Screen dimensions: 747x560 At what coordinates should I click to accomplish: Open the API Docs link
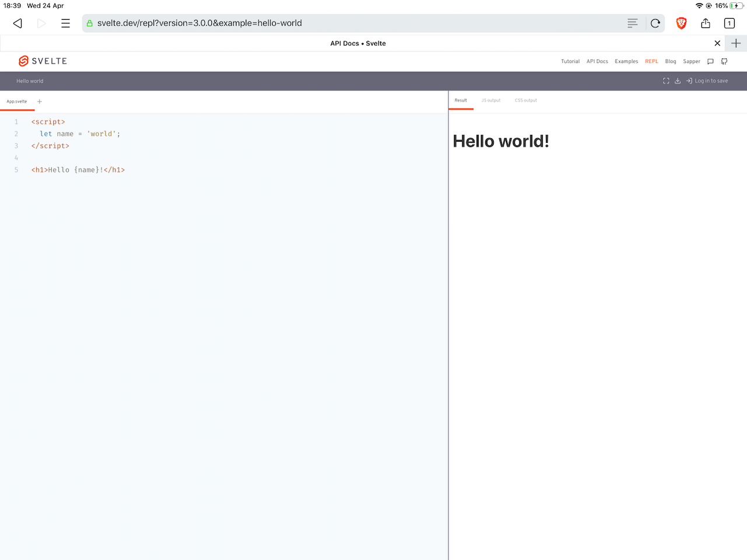597,61
